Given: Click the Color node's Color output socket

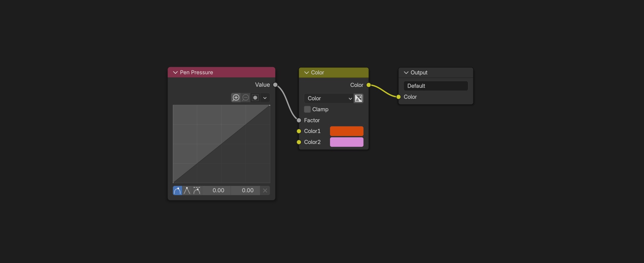Looking at the screenshot, I should coord(368,85).
